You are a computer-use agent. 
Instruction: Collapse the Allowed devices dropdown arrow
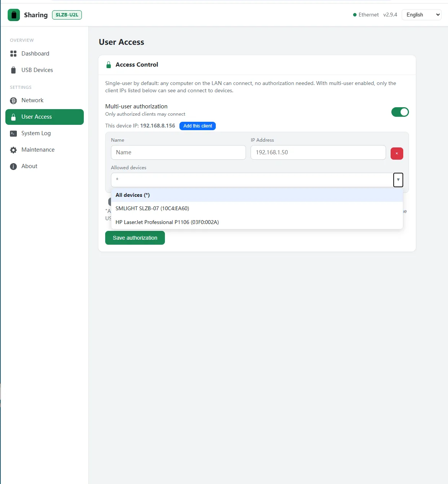tap(398, 180)
